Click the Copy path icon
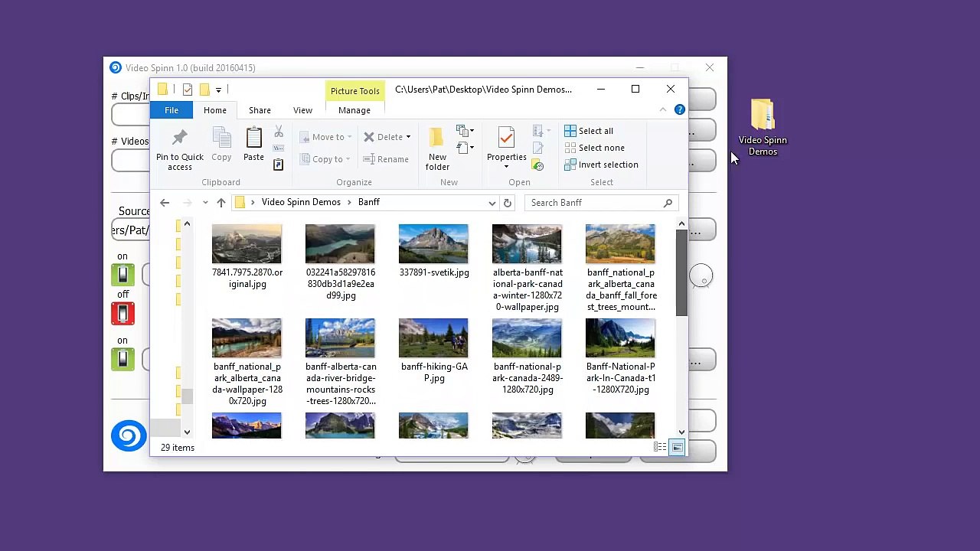980x551 pixels. pos(279,148)
